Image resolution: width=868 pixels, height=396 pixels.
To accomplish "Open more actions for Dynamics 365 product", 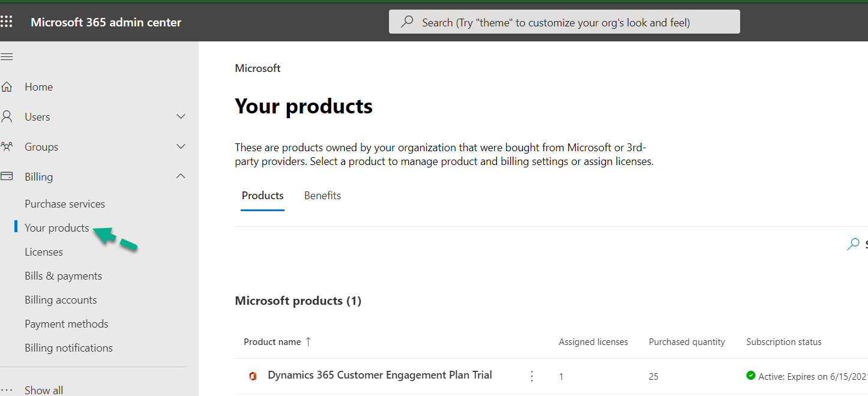I will pos(531,376).
